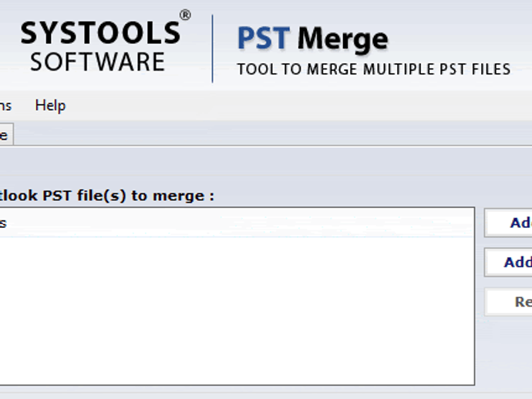This screenshot has width=532, height=399.
Task: Click the tagline TOOL TO MERGE MULTIPLE PST FILES
Action: click(x=373, y=69)
